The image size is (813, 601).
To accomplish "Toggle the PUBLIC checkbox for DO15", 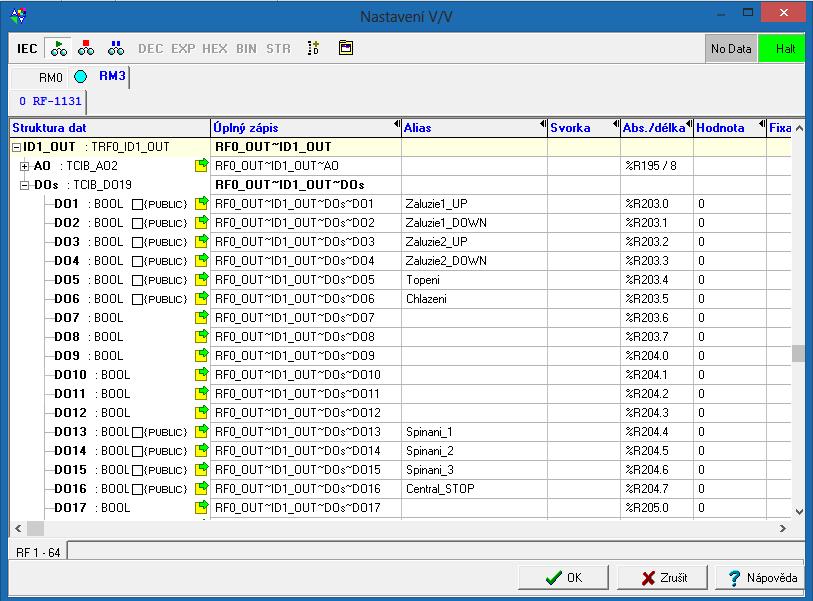I will tap(137, 470).
